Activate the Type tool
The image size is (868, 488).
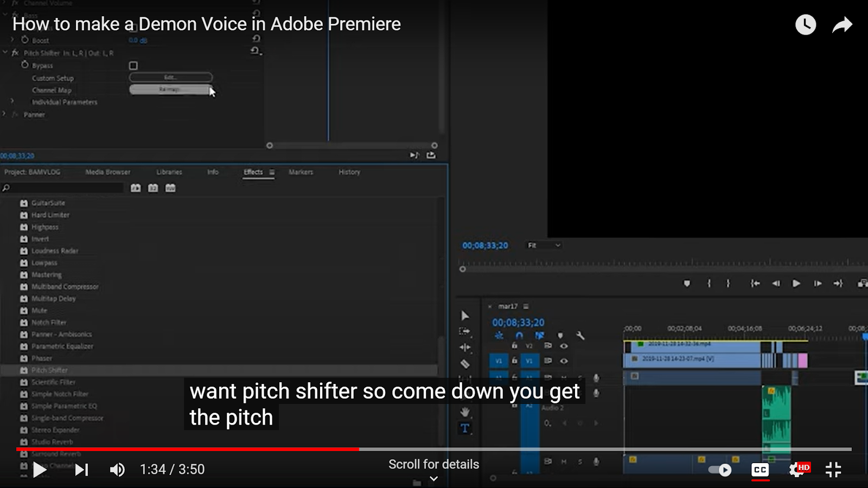tap(465, 428)
